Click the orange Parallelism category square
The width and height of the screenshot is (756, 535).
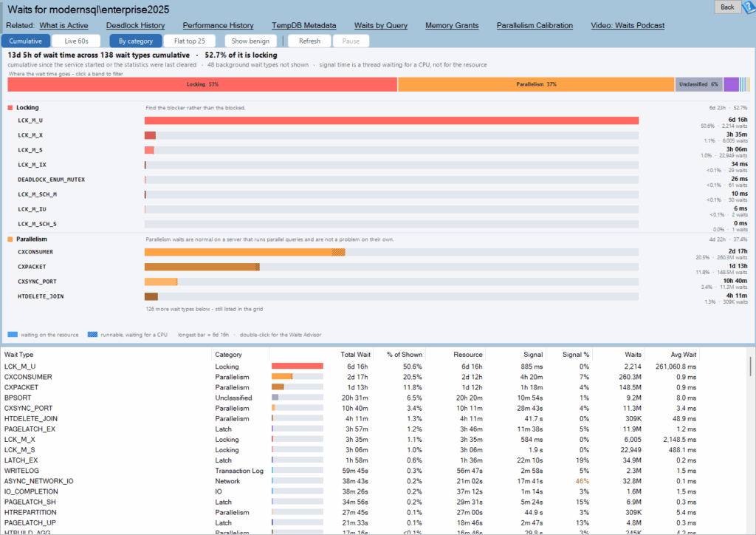10,239
